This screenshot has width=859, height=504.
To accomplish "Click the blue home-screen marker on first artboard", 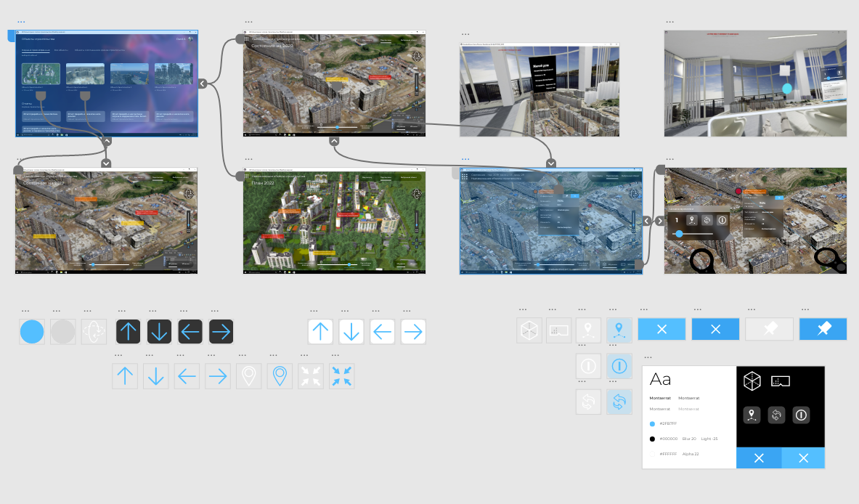I will click(11, 36).
